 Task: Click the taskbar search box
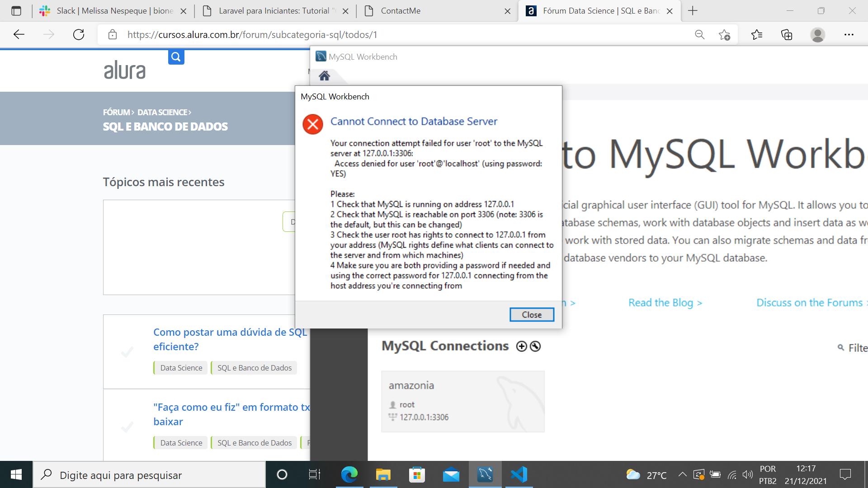pyautogui.click(x=149, y=474)
